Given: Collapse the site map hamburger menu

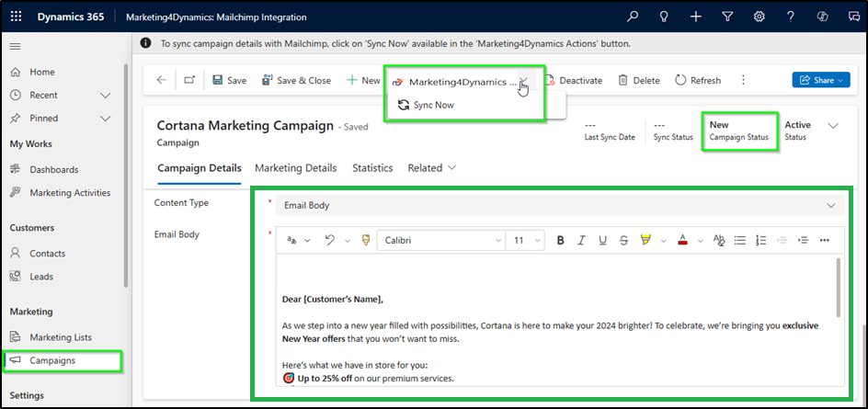Looking at the screenshot, I should 16,47.
